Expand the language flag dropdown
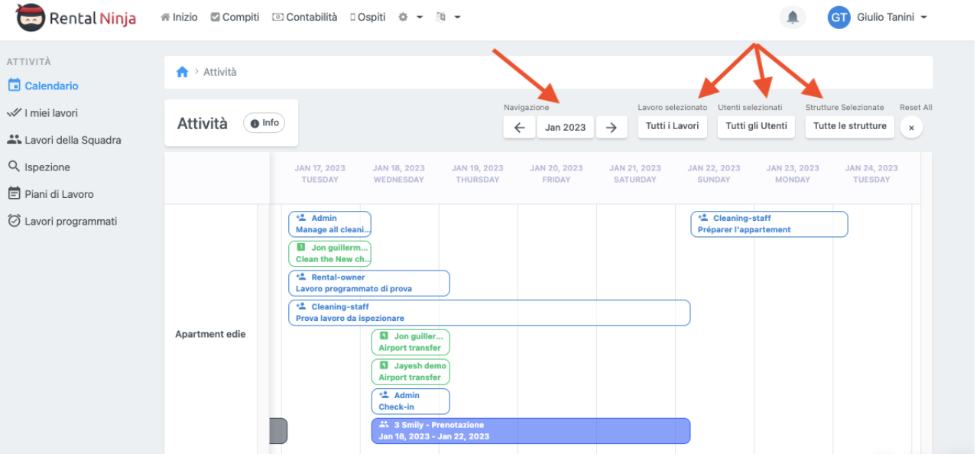Image resolution: width=980 pixels, height=457 pixels. pyautogui.click(x=447, y=18)
